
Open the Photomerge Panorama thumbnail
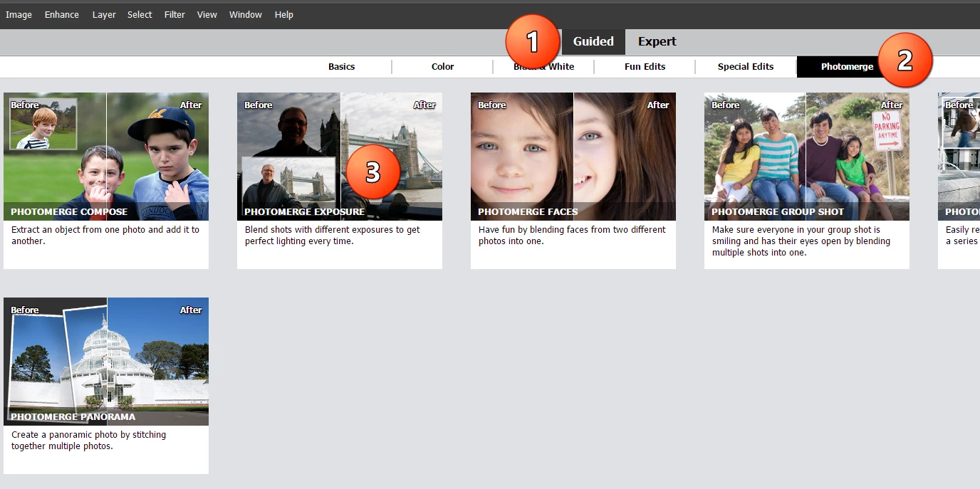pyautogui.click(x=106, y=362)
